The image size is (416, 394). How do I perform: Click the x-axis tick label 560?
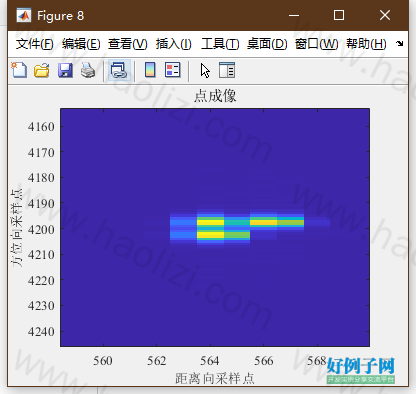click(103, 361)
